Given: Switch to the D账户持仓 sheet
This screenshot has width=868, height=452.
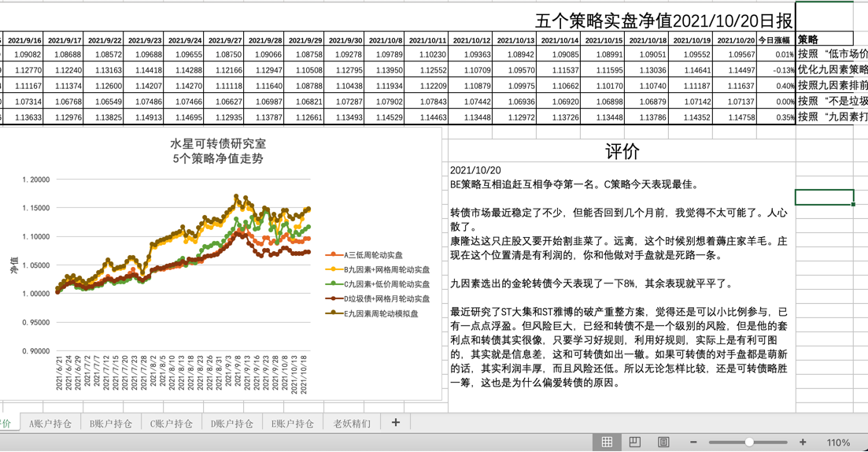Looking at the screenshot, I should click(232, 424).
